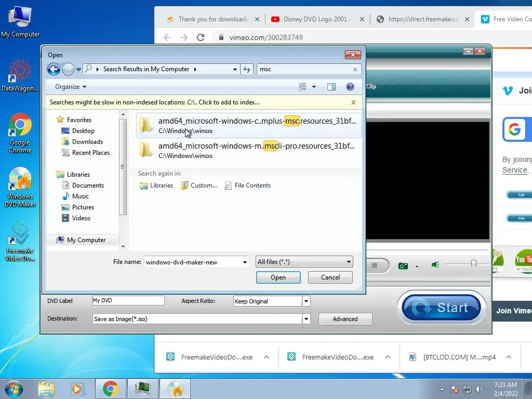Open Windows DVD Maker desktop shortcut

[x=20, y=187]
